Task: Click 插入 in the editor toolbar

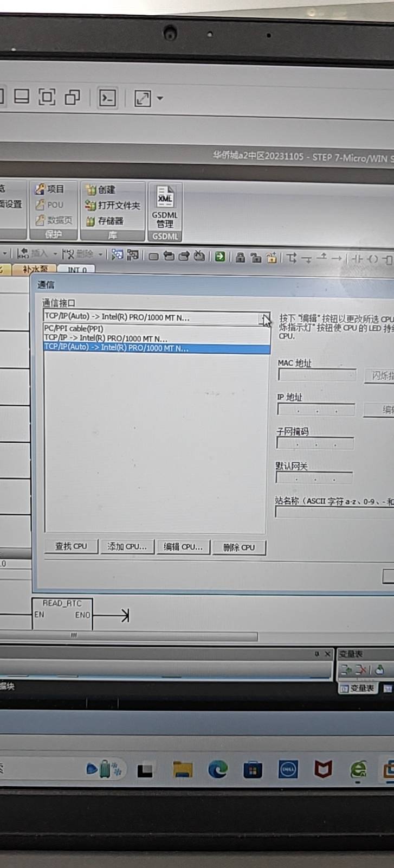Action: (x=33, y=253)
